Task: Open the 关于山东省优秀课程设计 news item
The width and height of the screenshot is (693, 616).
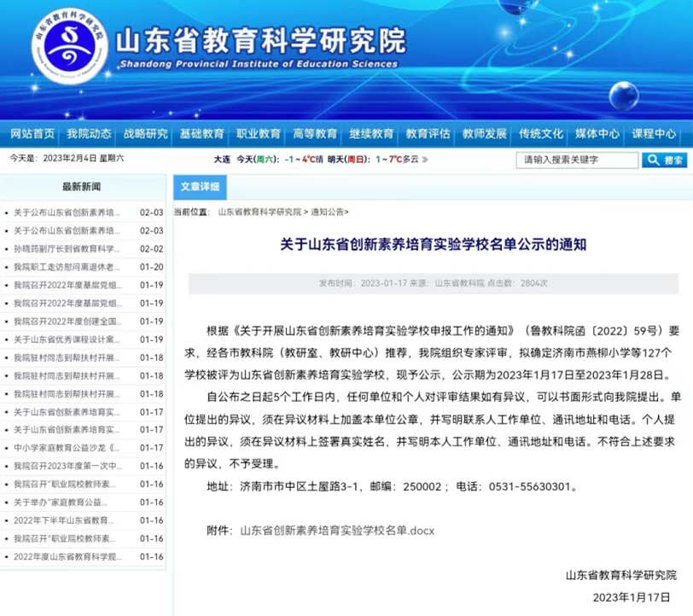Action: point(67,340)
